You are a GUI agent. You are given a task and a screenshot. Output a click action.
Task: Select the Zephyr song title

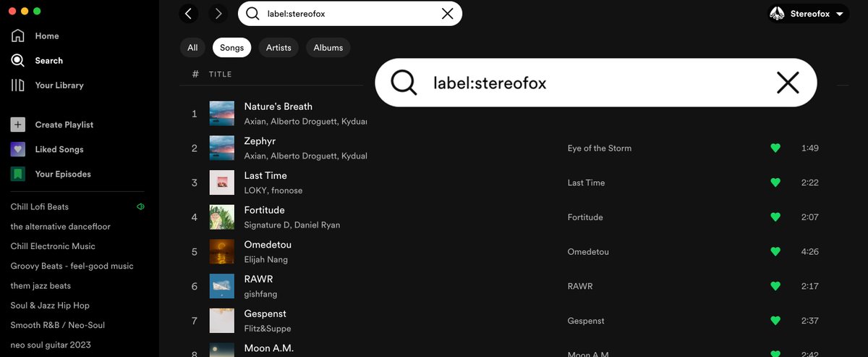click(260, 141)
